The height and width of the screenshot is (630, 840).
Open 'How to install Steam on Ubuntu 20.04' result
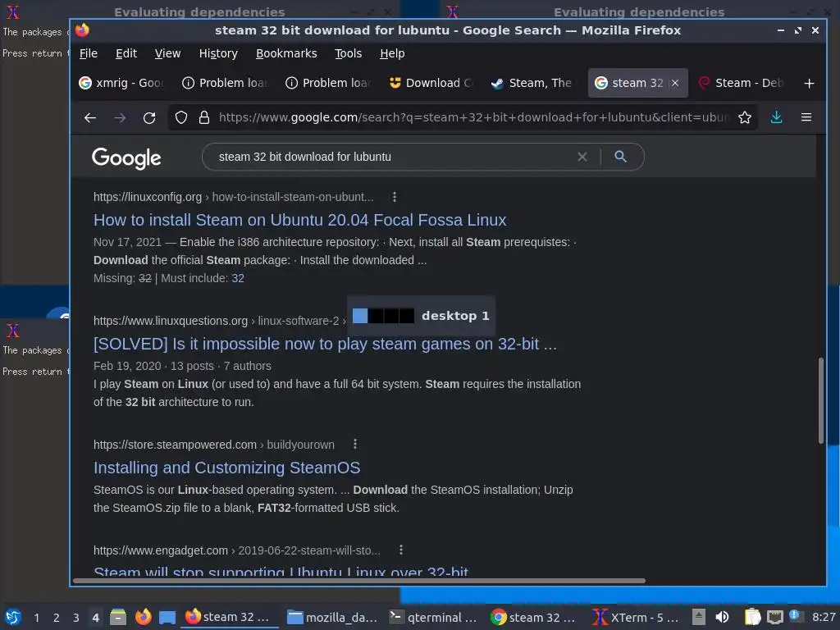point(300,220)
